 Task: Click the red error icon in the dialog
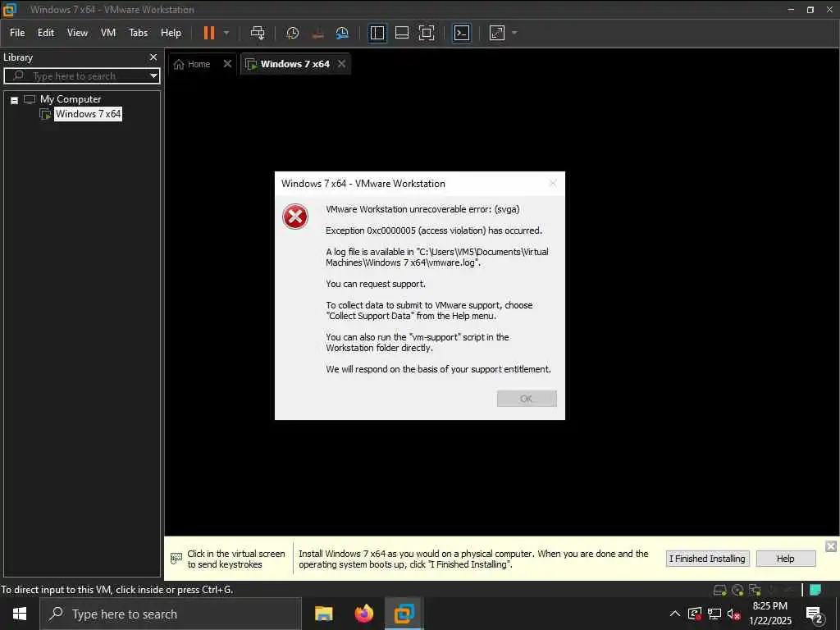[x=295, y=217]
